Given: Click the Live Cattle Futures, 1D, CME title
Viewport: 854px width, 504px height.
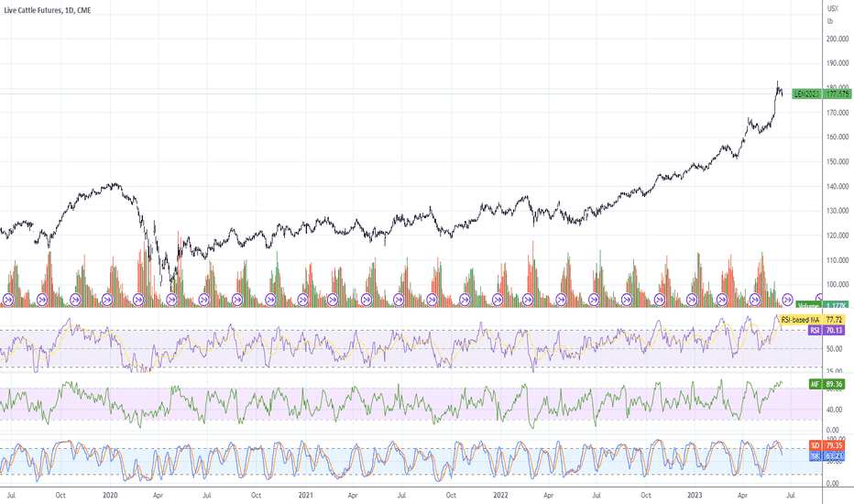Looking at the screenshot, I should pos(48,10).
